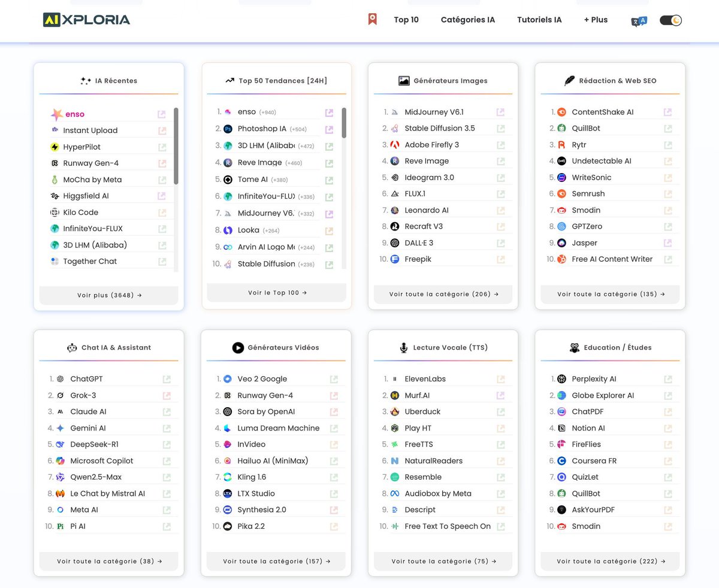This screenshot has width=719, height=588.
Task: Click Voir le Top 100 button
Action: pos(277,292)
